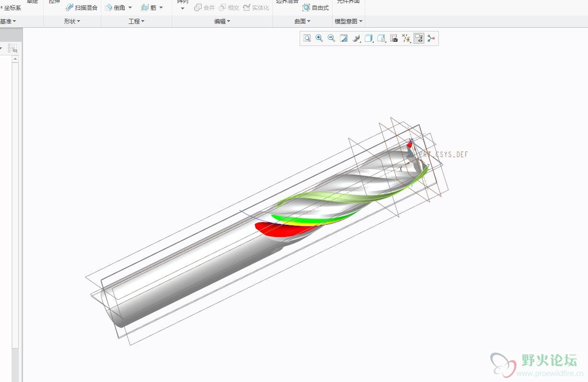This screenshot has height=382, width=588.
Task: Click the Rib (筋) tool
Action: click(x=149, y=8)
